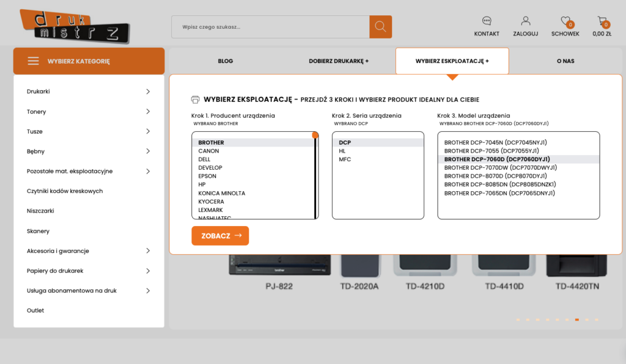The width and height of the screenshot is (626, 364).
Task: Click the TD-4420TN printer label
Action: click(x=577, y=286)
